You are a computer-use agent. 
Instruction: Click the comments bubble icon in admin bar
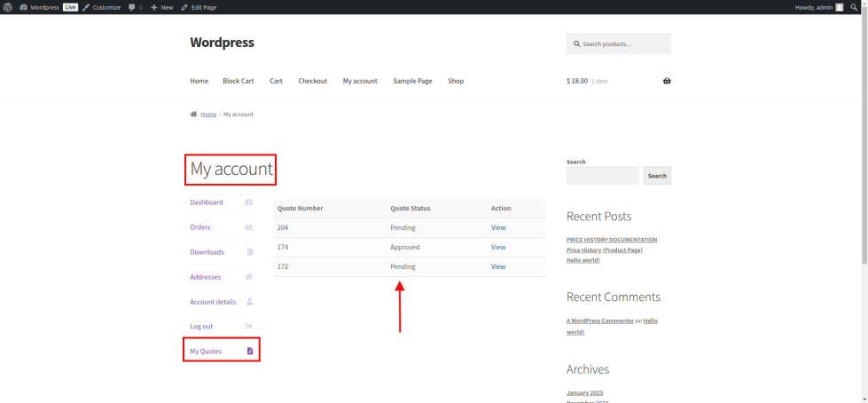pyautogui.click(x=132, y=7)
